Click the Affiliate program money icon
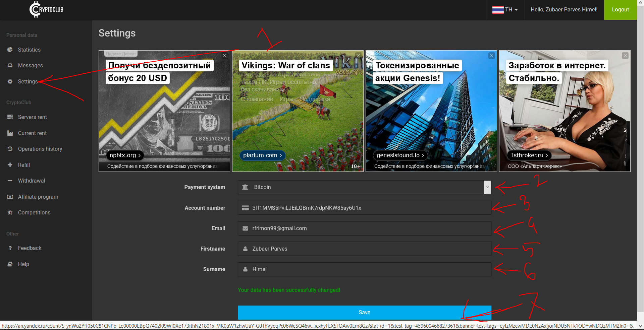644x330 pixels. pyautogui.click(x=10, y=197)
